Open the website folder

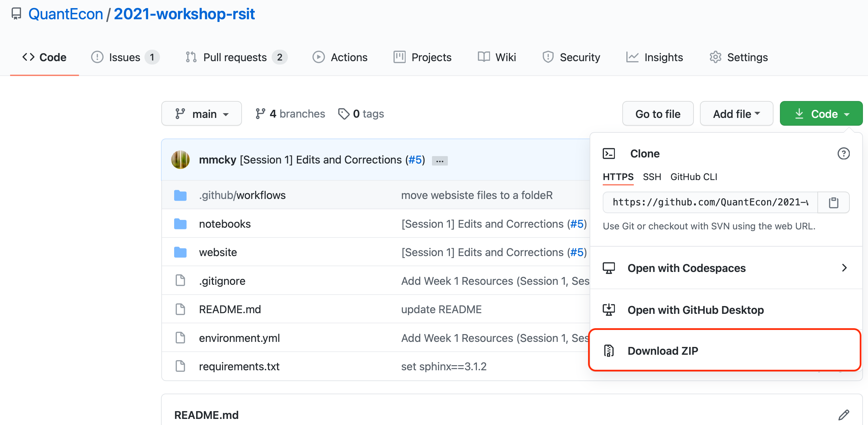tap(218, 252)
